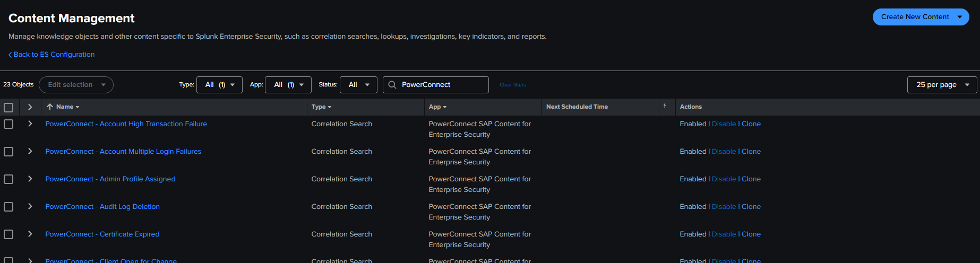Check the Account High Transaction Failure row
The image size is (980, 263).
coord(8,124)
